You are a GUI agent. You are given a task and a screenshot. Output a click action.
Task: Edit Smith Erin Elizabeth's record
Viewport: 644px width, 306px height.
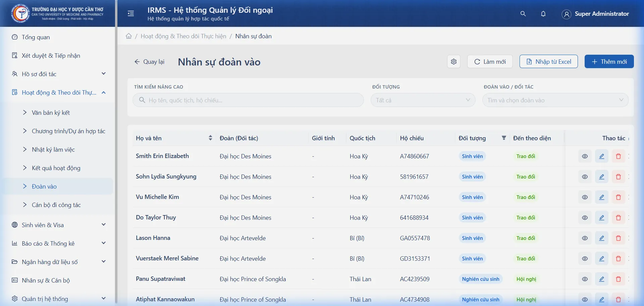click(x=601, y=156)
